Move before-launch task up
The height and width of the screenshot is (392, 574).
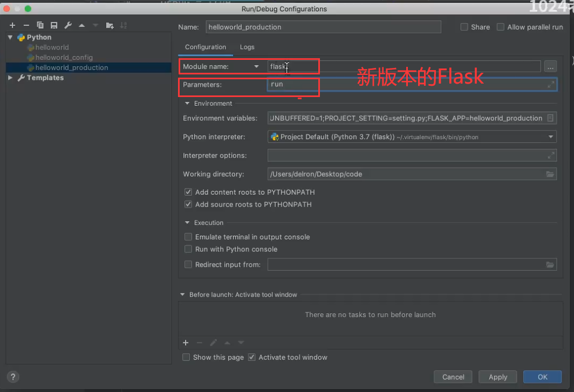pos(227,342)
